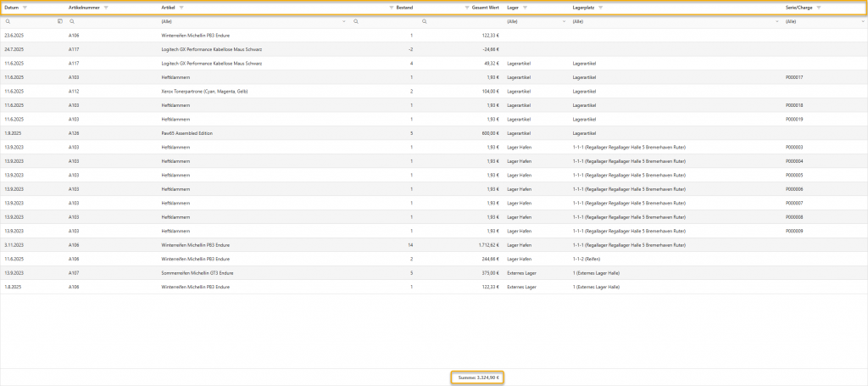
Task: Open the Datum column filter icon
Action: [25, 8]
